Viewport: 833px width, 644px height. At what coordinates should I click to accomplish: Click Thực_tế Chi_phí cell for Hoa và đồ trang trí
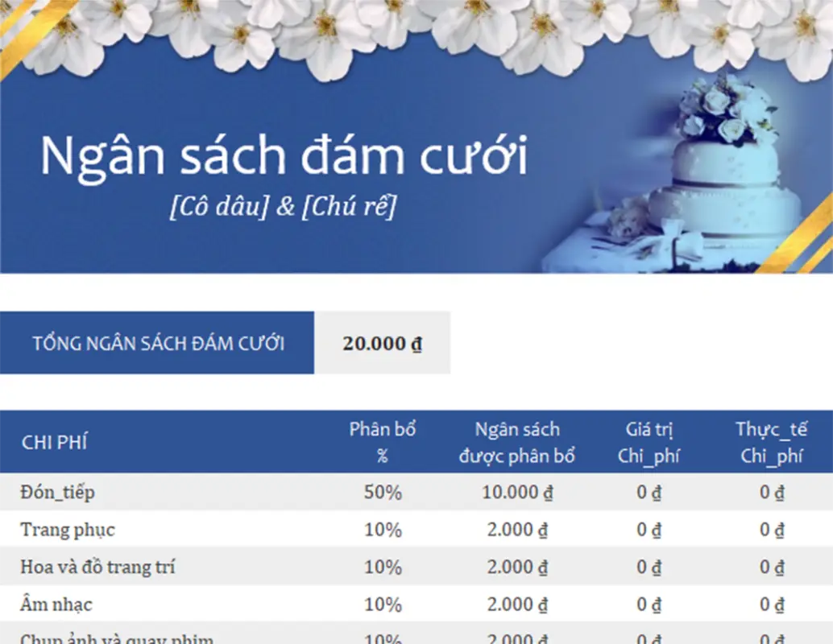[x=772, y=567]
